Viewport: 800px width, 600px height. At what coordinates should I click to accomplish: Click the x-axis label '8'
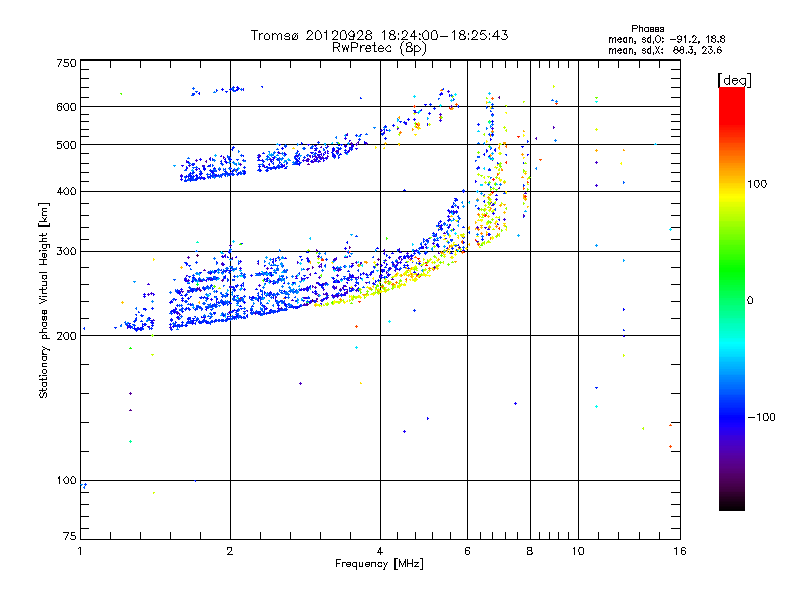(x=530, y=551)
